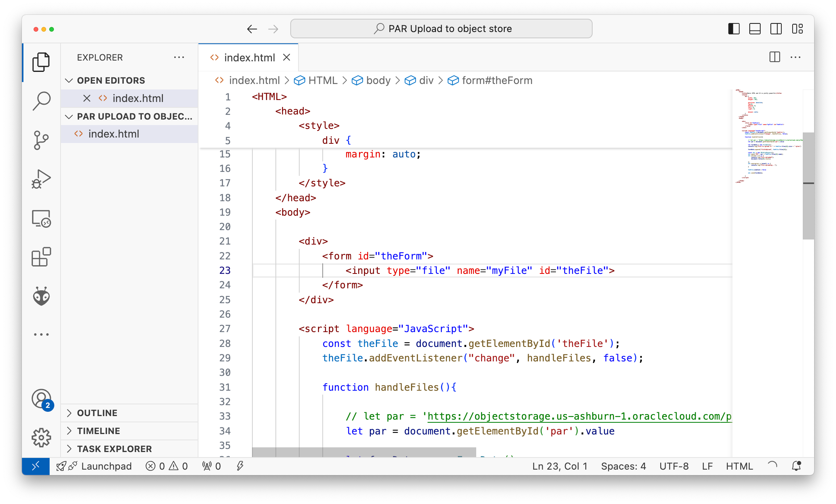Open Settings via the gear icon
Screen dimensions: 836x504
[41, 438]
